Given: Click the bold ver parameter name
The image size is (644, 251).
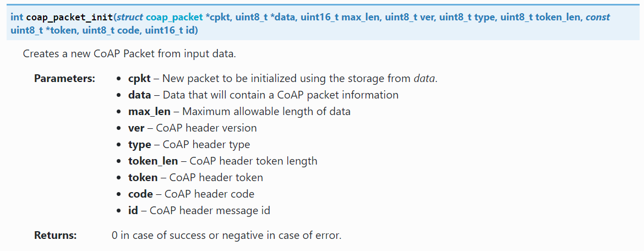Looking at the screenshot, I should [136, 128].
